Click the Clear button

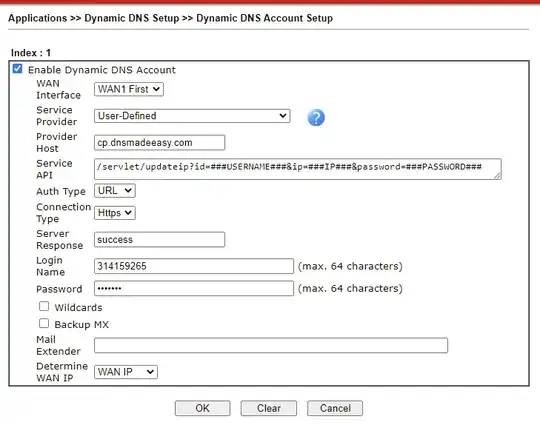tap(269, 408)
